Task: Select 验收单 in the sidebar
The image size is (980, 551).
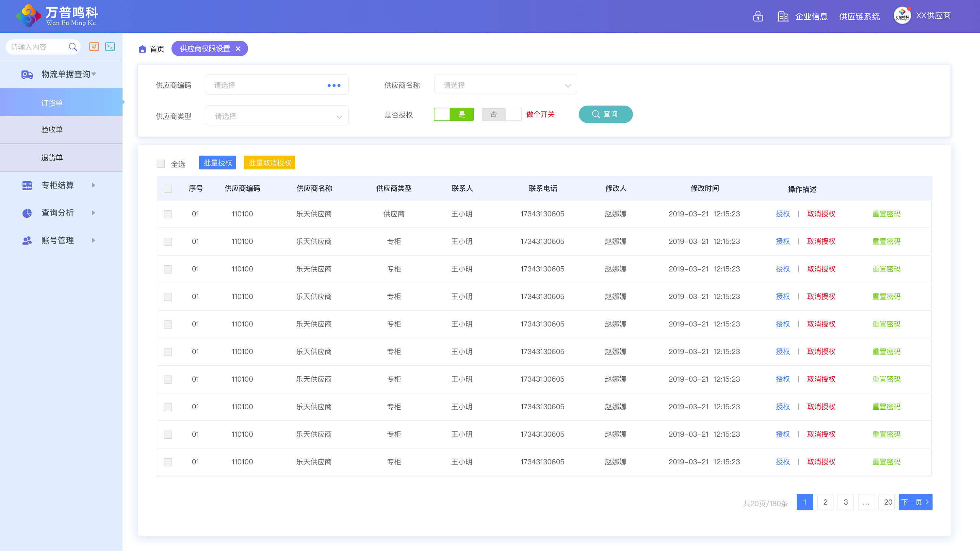Action: (x=52, y=130)
